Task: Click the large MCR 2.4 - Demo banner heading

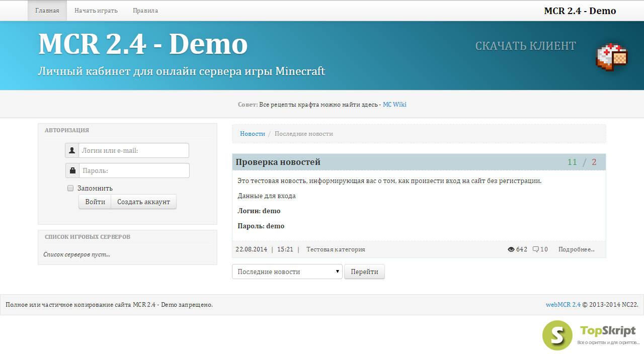Action: (143, 44)
